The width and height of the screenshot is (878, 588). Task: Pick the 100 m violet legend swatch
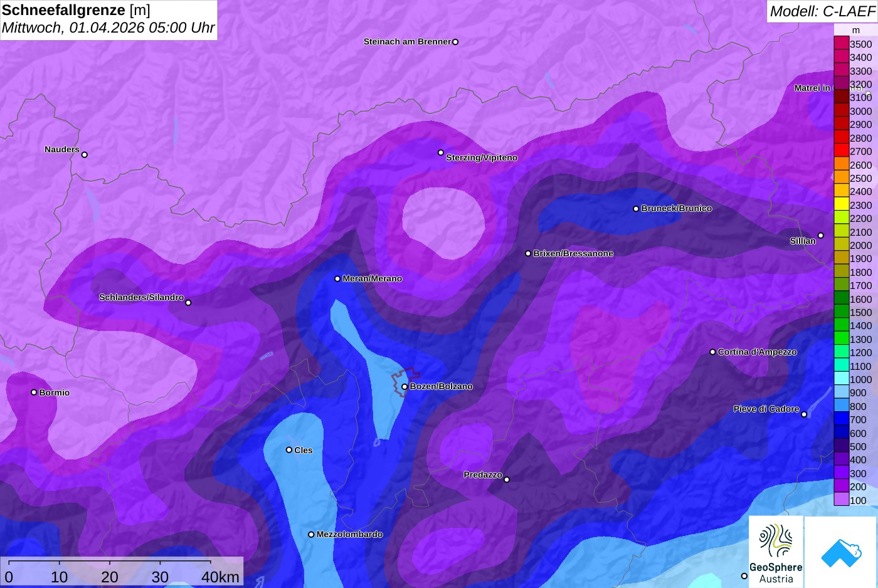(842, 500)
